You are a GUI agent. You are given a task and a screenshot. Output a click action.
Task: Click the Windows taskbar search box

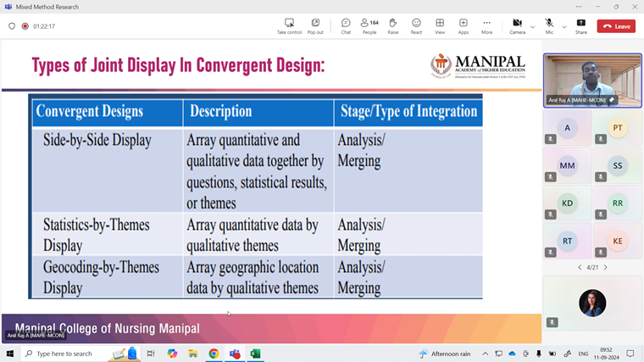[72, 354]
